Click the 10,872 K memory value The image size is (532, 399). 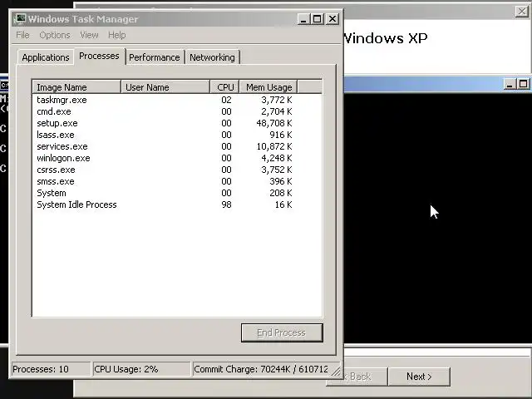point(274,146)
